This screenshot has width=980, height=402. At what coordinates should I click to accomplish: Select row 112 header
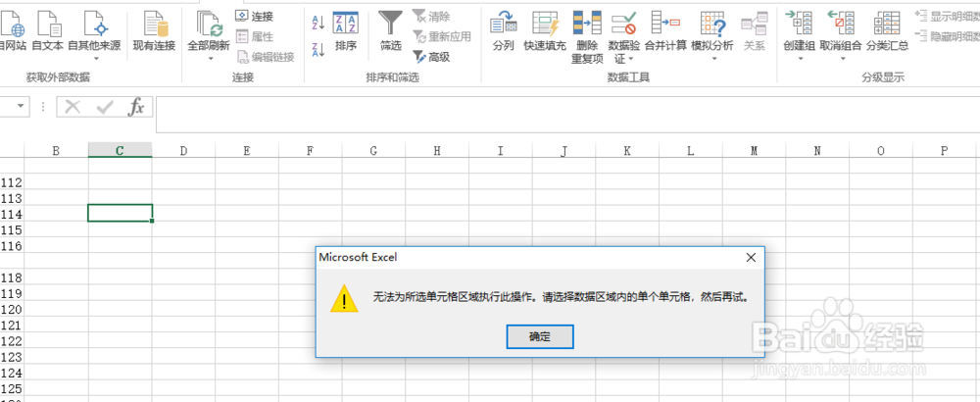click(x=12, y=182)
